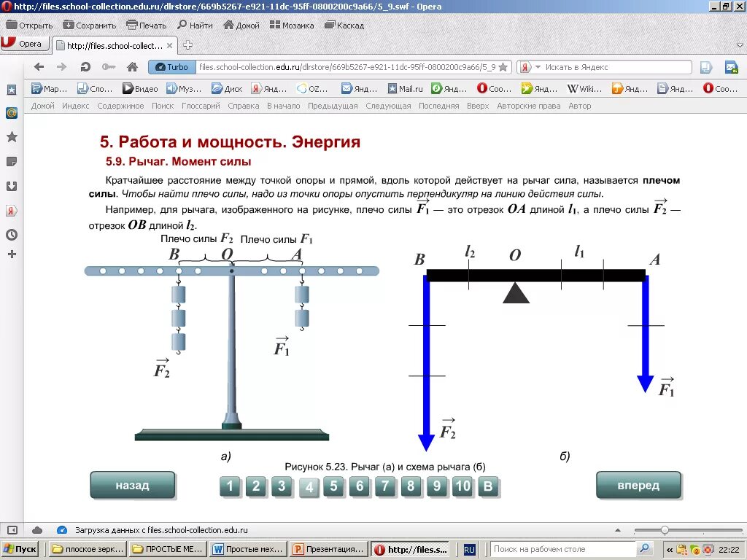Click Справка in page navigation

click(x=244, y=106)
